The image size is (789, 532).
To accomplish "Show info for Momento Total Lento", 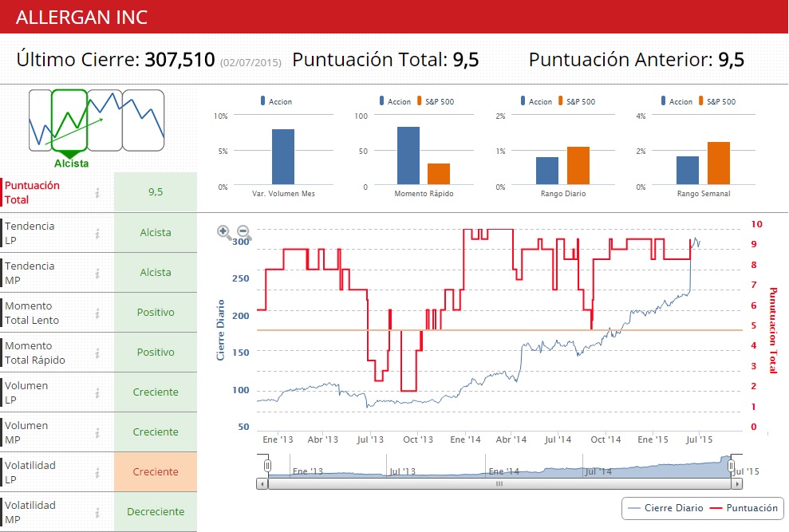I will (97, 313).
